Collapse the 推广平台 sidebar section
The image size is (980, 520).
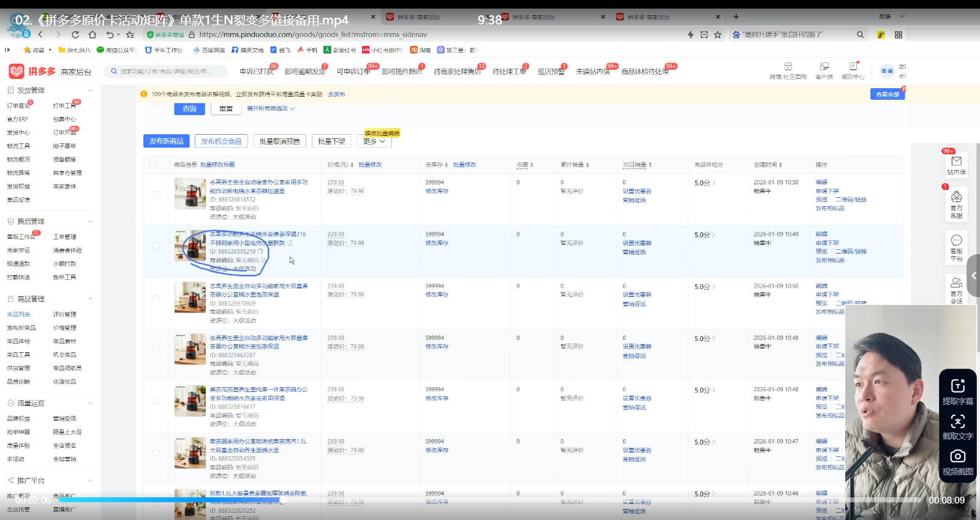coord(91,480)
